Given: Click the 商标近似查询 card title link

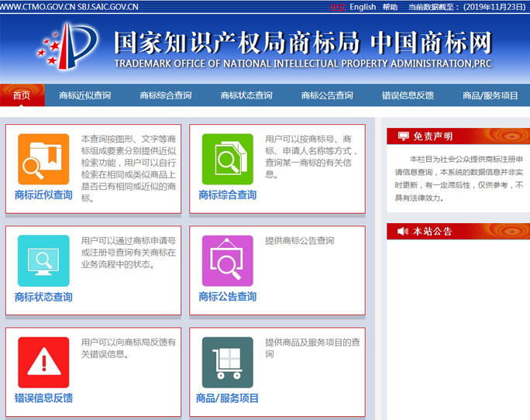Looking at the screenshot, I should (43, 195).
